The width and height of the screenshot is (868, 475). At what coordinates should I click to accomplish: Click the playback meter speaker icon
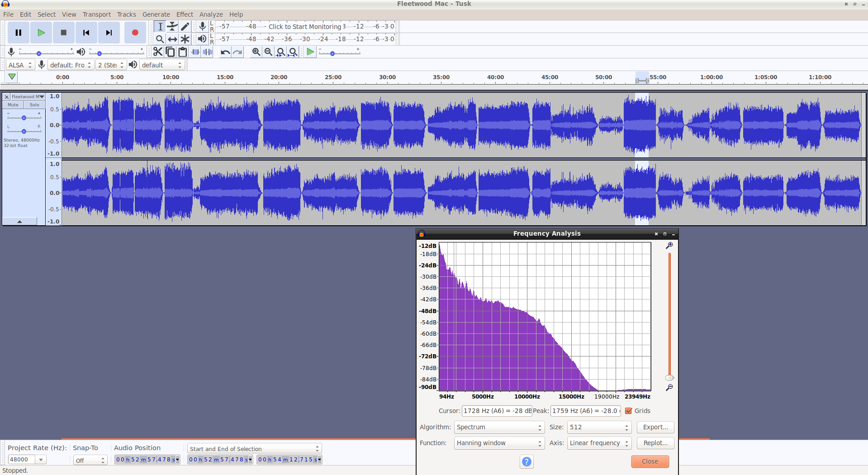[202, 39]
